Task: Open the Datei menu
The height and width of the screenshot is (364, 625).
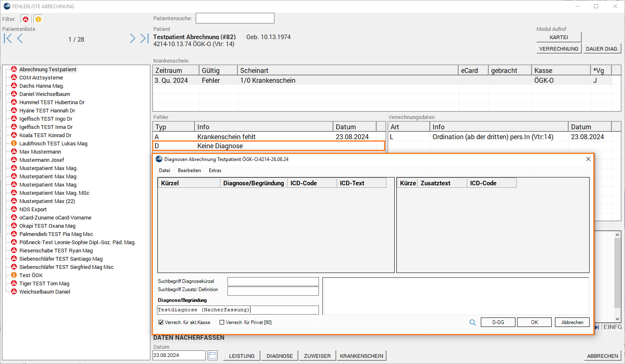Action: 164,170
